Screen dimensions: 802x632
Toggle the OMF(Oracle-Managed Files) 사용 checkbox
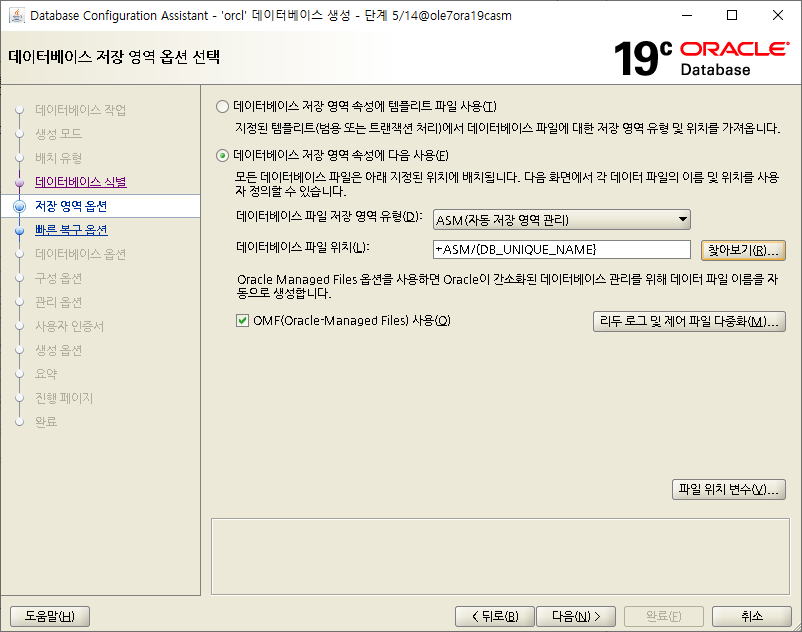pyautogui.click(x=242, y=321)
